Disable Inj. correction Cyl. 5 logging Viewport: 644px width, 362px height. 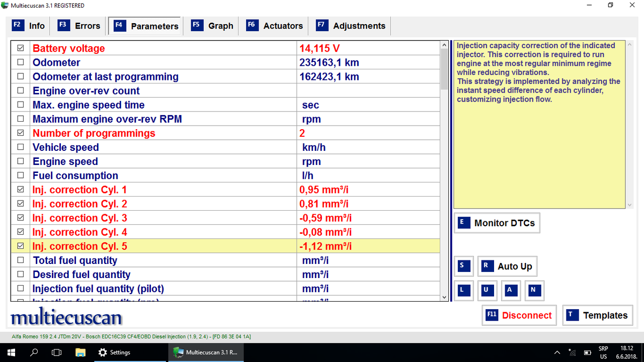[20, 246]
